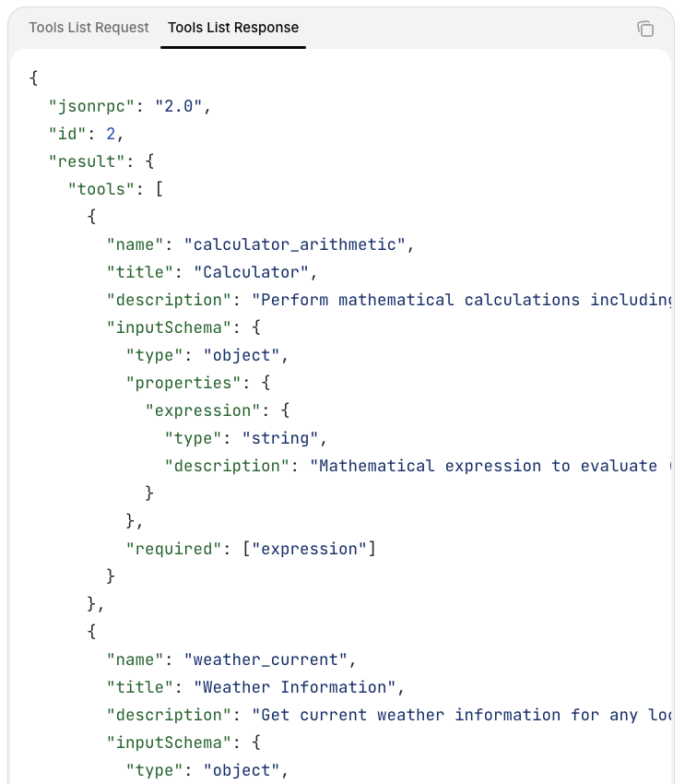
Task: Click the "expression" property key
Action: (x=203, y=410)
